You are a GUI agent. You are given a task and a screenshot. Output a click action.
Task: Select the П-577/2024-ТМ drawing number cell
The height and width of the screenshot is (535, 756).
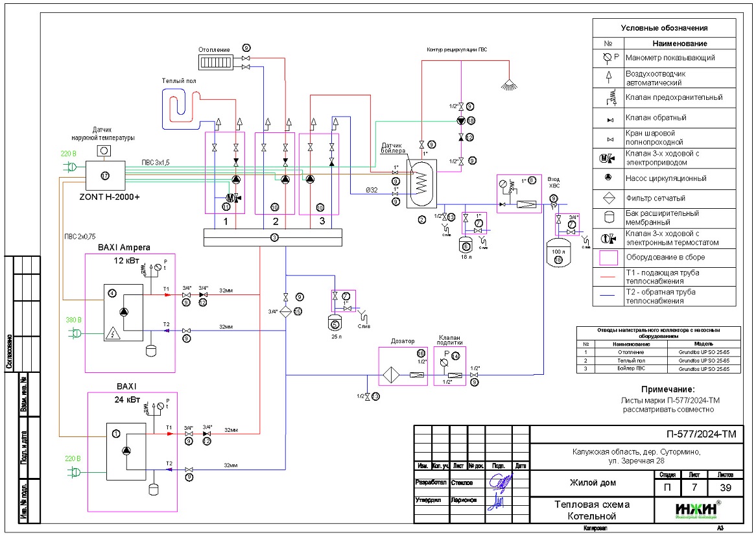coord(633,434)
